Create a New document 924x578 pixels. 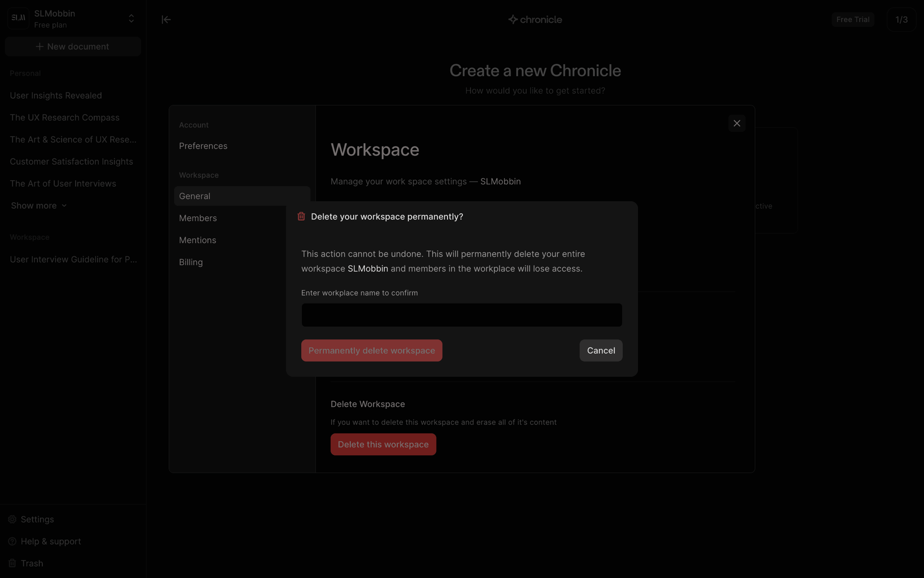click(73, 47)
